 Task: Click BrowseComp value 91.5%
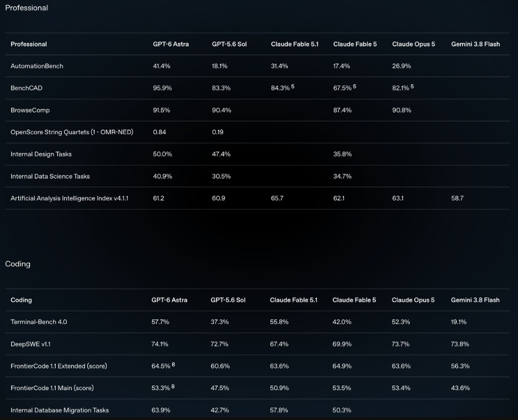click(161, 110)
